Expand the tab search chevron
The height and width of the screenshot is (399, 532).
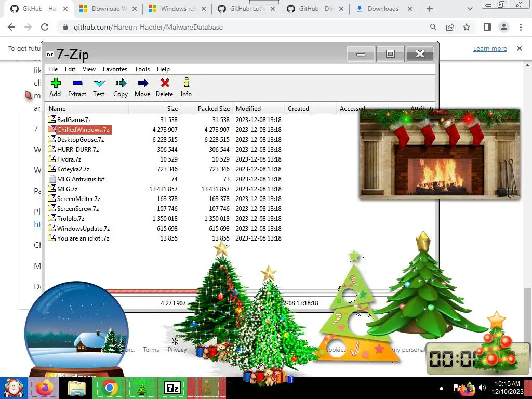pyautogui.click(x=470, y=9)
